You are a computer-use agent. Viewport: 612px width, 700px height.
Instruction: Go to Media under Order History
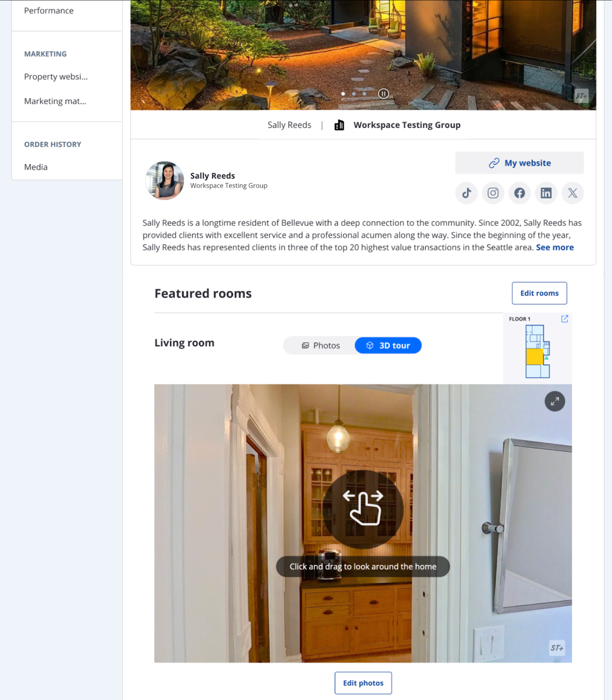tap(36, 167)
